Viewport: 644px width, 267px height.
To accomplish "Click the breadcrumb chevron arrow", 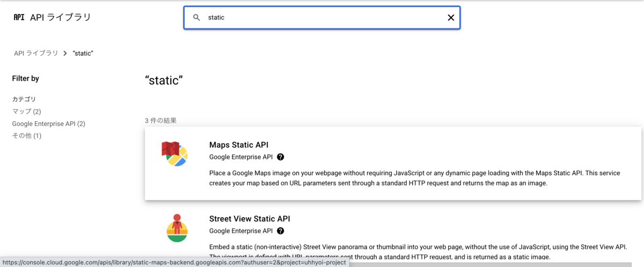I will click(x=65, y=54).
